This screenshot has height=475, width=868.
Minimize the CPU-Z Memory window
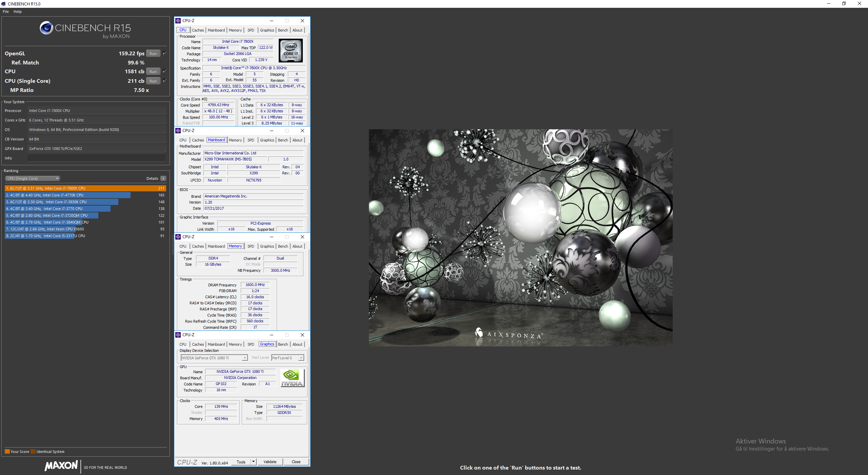coord(272,237)
